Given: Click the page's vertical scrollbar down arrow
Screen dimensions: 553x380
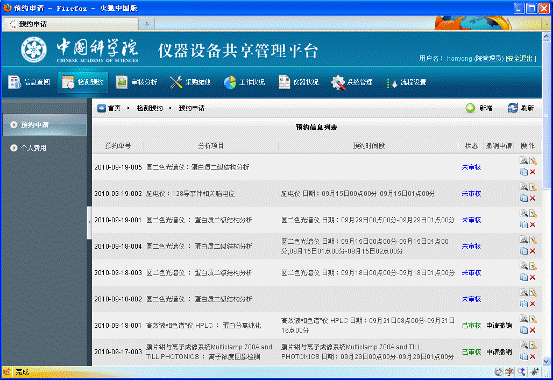Looking at the screenshot, I should click(x=546, y=362).
